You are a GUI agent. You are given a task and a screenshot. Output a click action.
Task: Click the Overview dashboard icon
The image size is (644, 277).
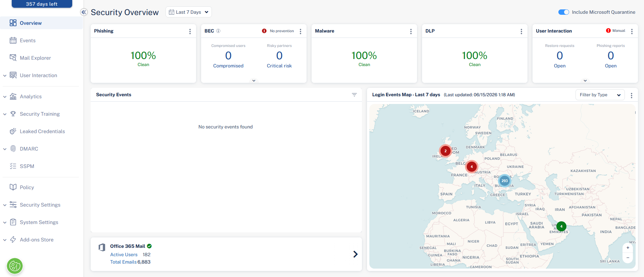tap(13, 23)
